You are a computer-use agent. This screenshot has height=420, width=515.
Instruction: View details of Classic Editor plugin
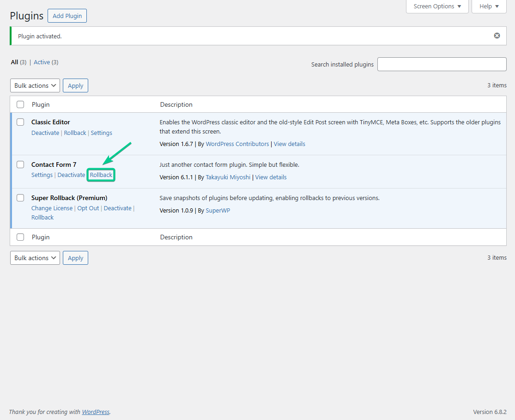click(289, 144)
